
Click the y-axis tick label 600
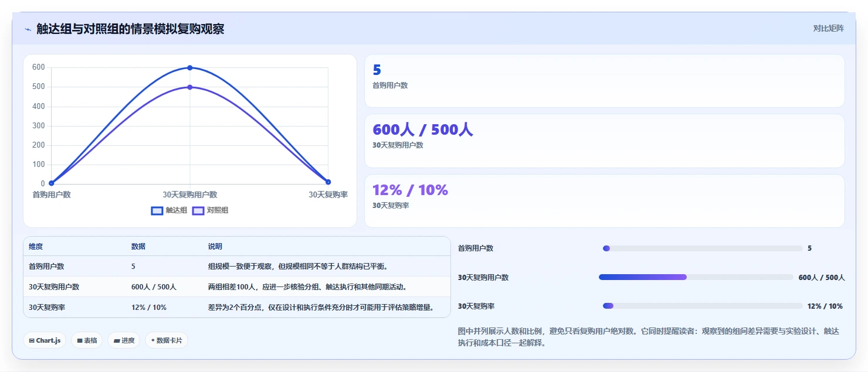coord(39,67)
